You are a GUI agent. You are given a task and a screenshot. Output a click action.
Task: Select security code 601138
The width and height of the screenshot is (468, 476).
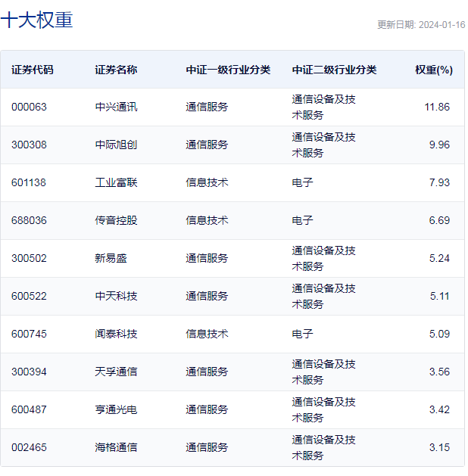click(x=29, y=182)
